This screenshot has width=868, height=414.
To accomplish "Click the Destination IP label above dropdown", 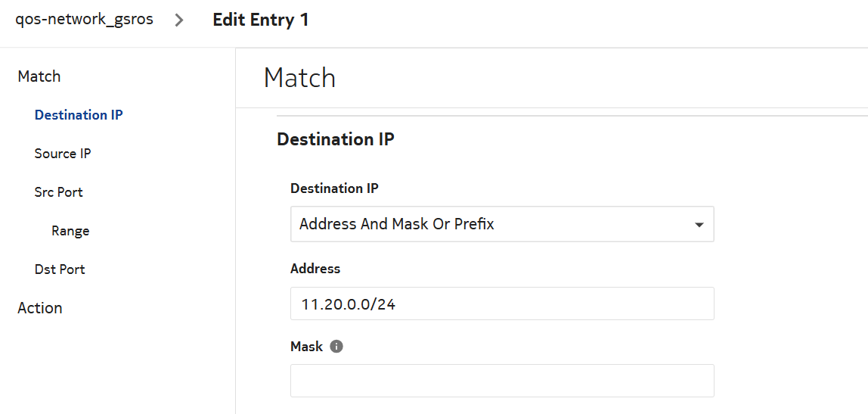I will [335, 188].
